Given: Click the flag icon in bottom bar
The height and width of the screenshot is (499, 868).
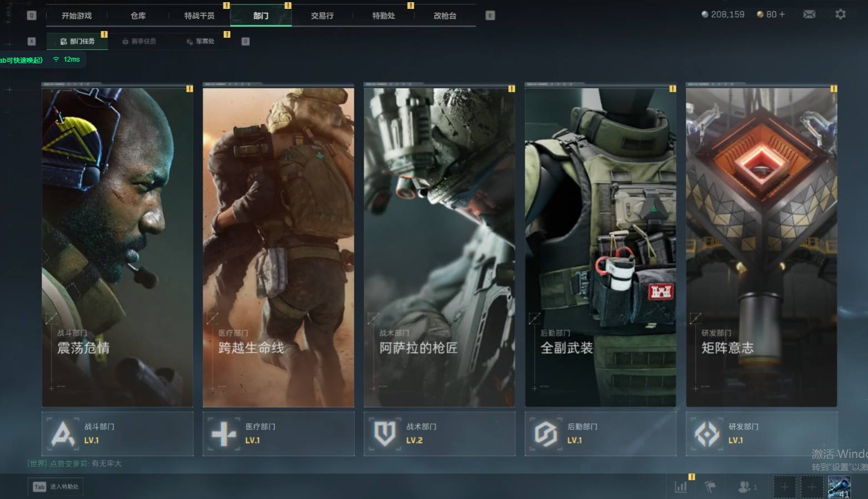Looking at the screenshot, I should pos(710,487).
